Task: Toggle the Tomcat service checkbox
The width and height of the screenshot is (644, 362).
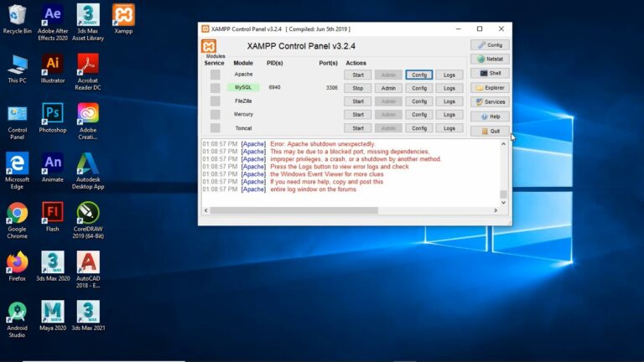Action: pos(216,128)
